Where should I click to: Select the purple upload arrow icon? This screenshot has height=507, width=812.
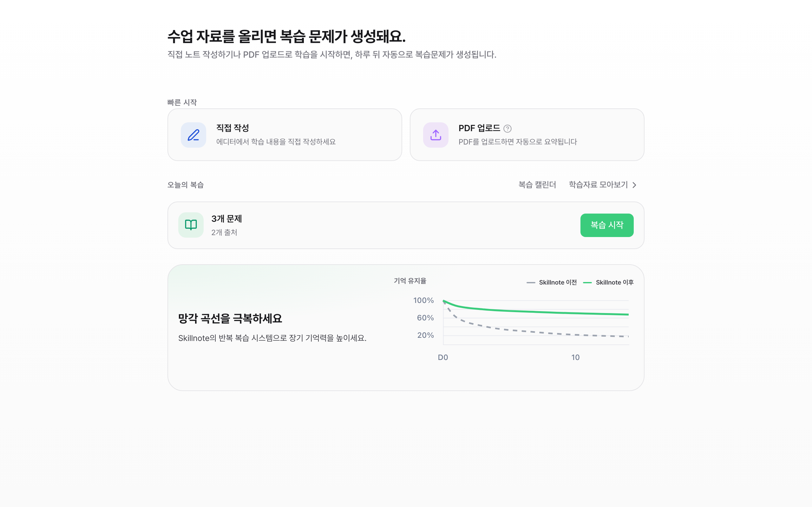tap(435, 135)
